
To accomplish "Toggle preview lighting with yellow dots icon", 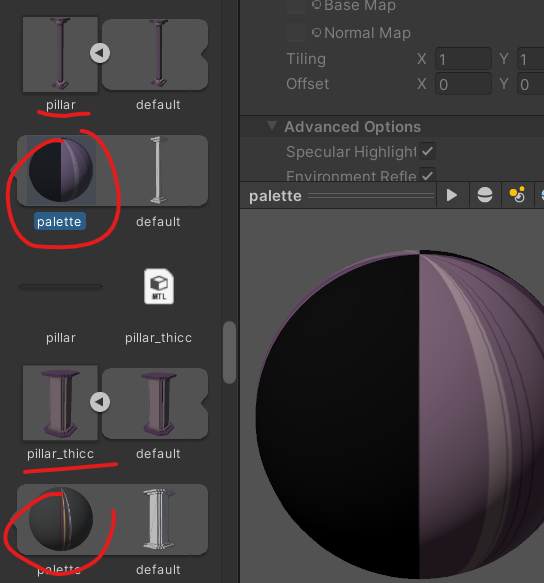I will (517, 195).
